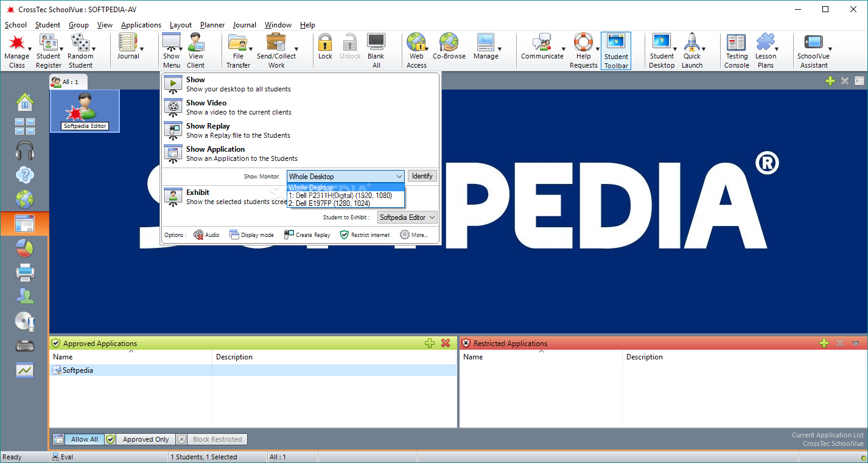Click the More... options button
The image size is (868, 463).
point(414,235)
